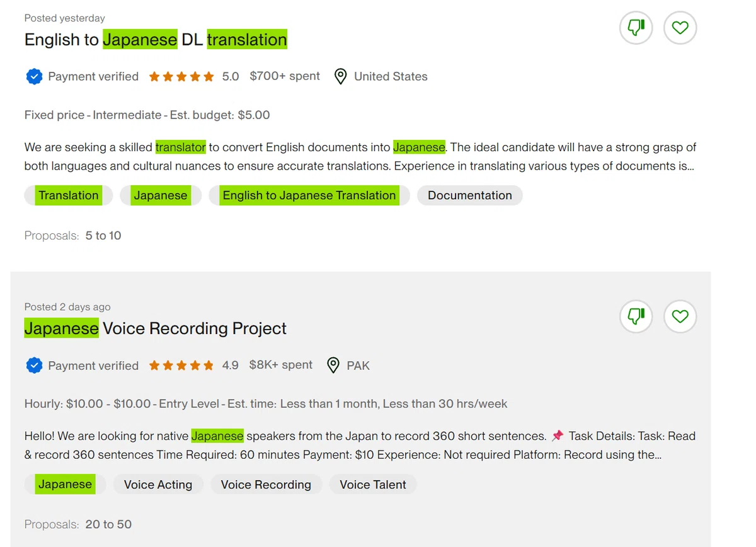Select the English to Japanese Translation skill tag

tap(309, 195)
